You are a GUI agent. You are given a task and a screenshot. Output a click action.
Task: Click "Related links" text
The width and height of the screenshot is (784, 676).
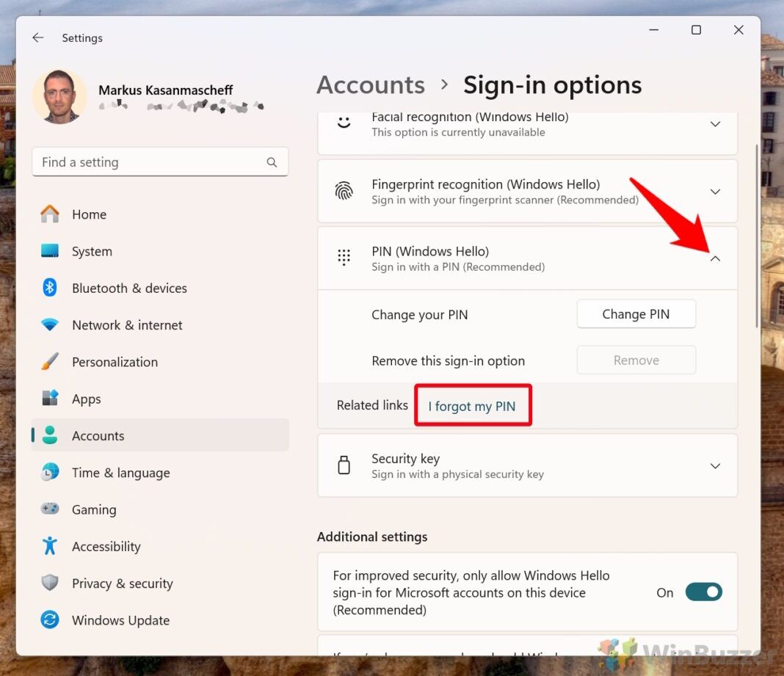(x=372, y=405)
